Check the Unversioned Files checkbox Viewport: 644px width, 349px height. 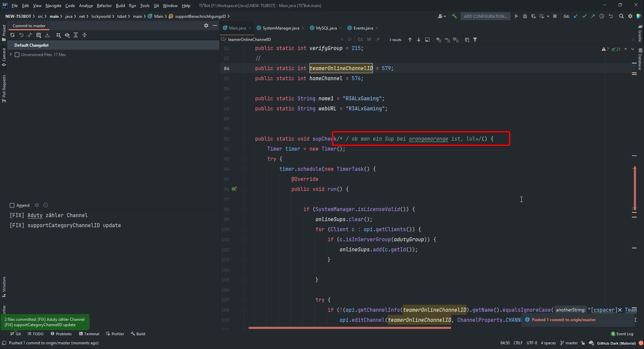(x=17, y=55)
